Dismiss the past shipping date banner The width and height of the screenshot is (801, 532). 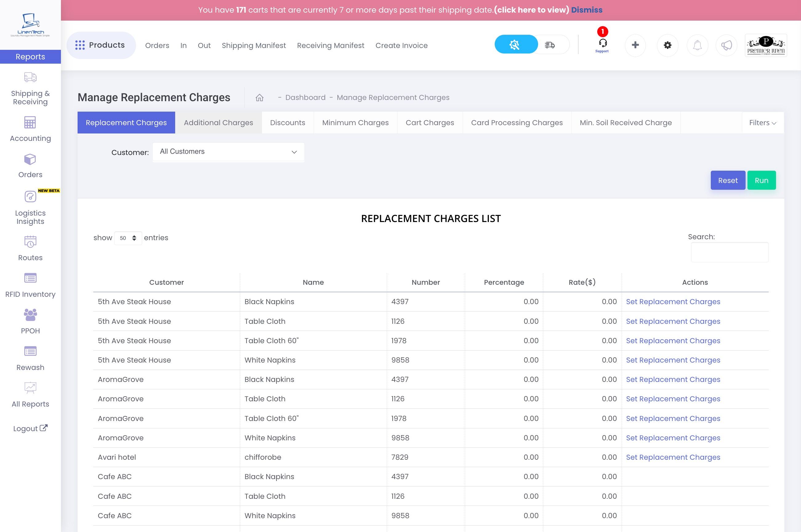[586, 10]
